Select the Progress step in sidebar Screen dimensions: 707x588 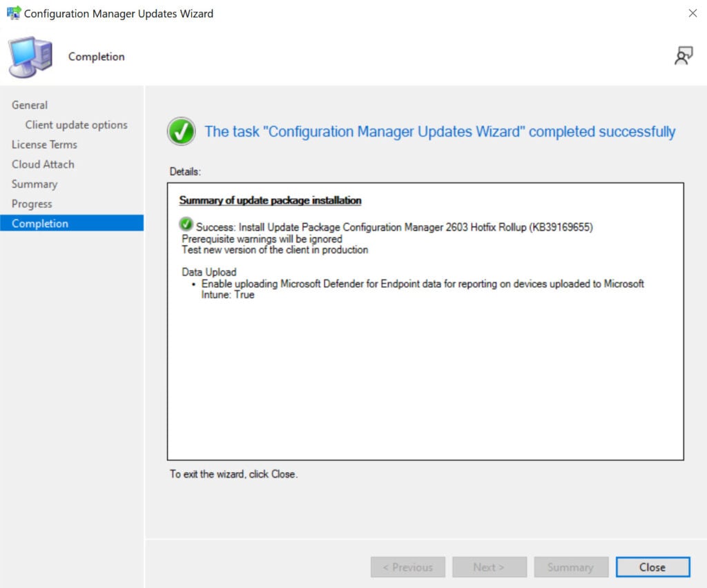[32, 204]
